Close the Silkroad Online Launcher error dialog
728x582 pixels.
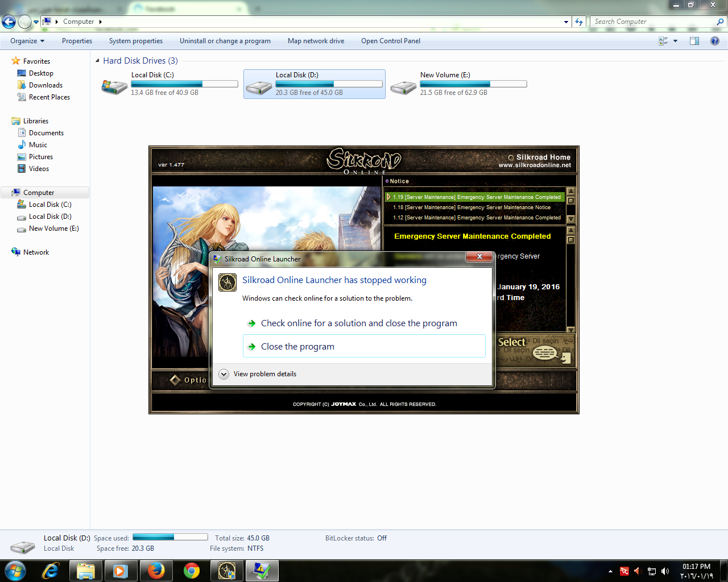[479, 256]
